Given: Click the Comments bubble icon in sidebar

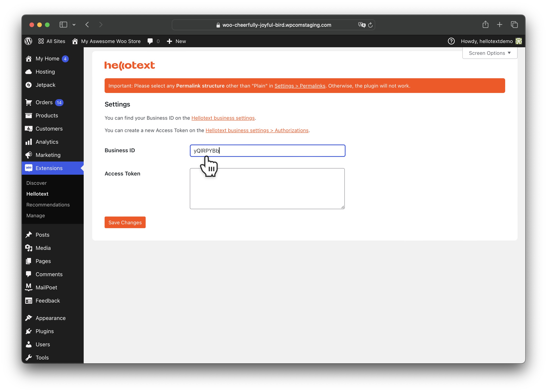Looking at the screenshot, I should click(x=29, y=274).
